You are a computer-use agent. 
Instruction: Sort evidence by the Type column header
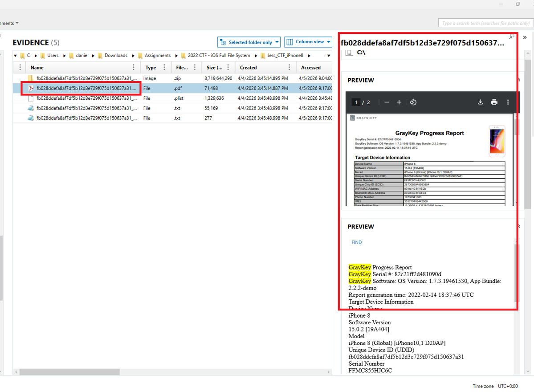click(x=151, y=67)
